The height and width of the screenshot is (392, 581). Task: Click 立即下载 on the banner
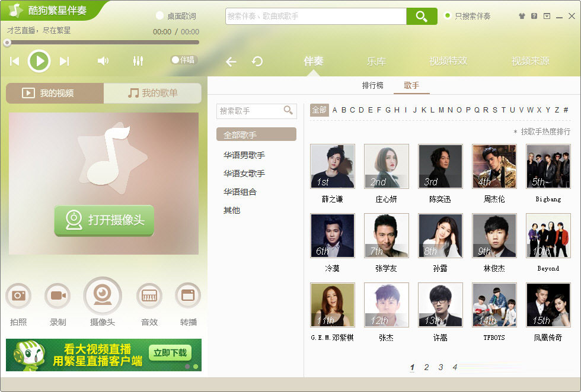tap(170, 353)
